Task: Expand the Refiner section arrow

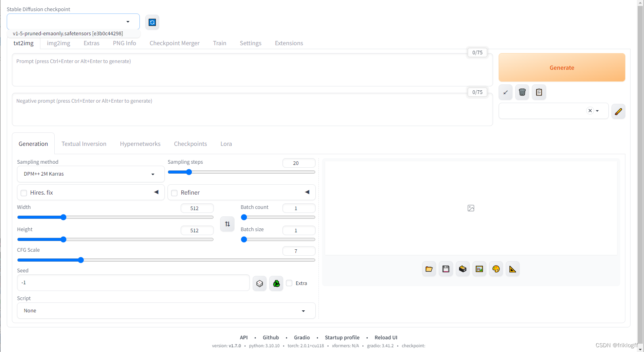Action: (307, 192)
